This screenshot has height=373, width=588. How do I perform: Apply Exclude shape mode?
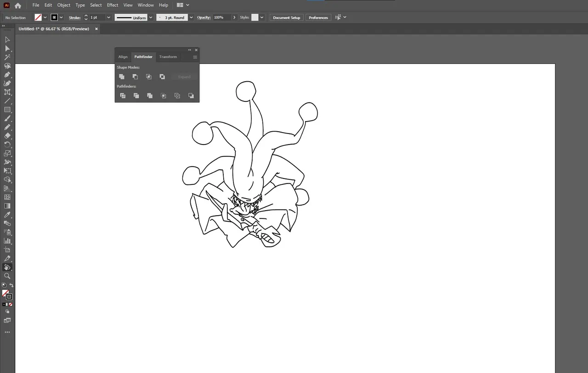point(162,77)
